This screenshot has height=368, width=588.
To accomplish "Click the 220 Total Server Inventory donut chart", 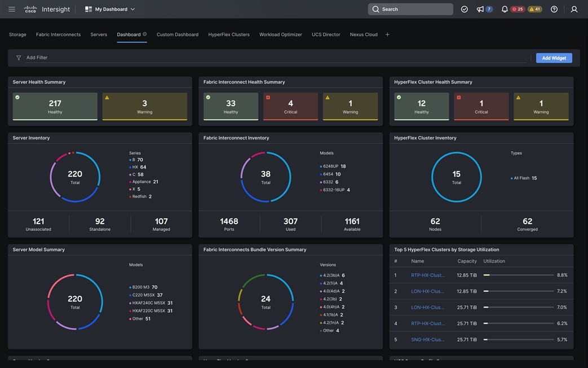I will tap(75, 177).
